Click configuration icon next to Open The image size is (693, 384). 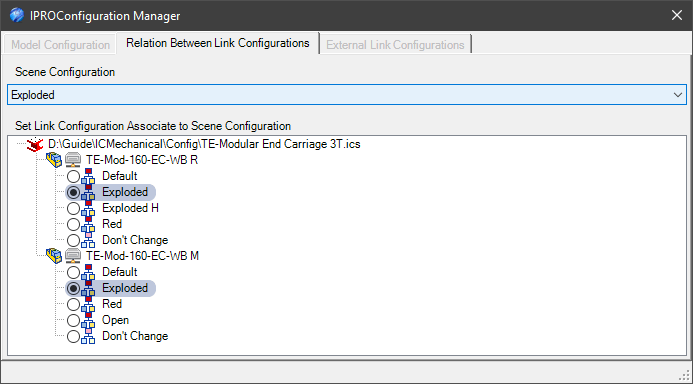click(x=88, y=320)
